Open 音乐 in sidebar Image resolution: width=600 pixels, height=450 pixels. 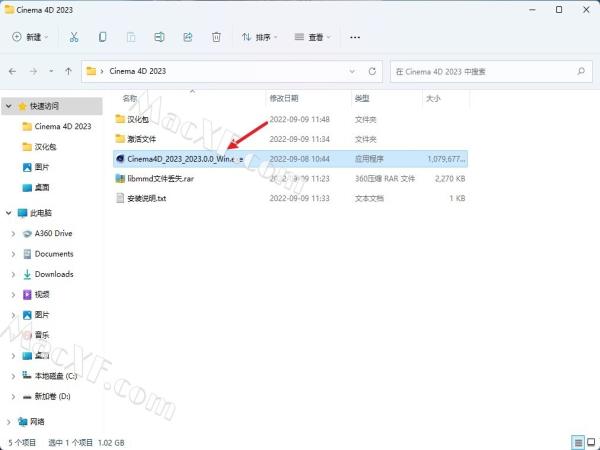(42, 335)
